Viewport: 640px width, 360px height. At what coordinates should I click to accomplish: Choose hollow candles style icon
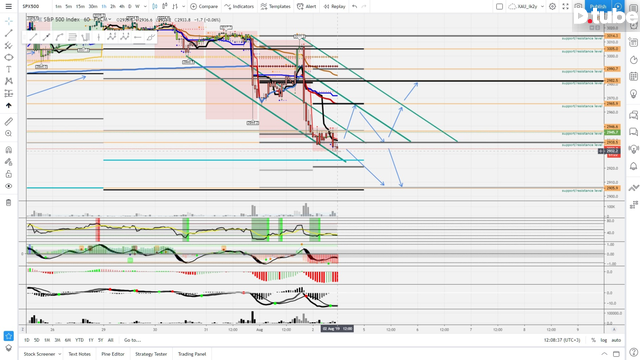[x=165, y=7]
